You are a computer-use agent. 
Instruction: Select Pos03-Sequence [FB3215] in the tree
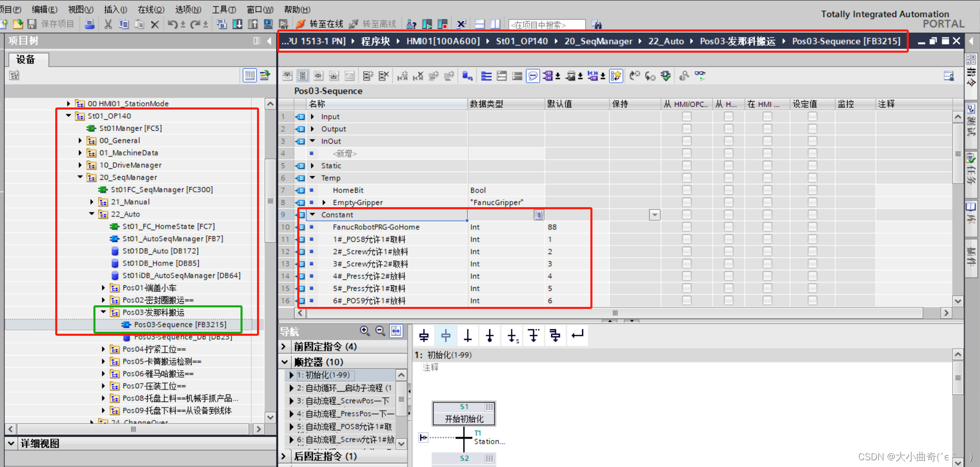pos(180,324)
